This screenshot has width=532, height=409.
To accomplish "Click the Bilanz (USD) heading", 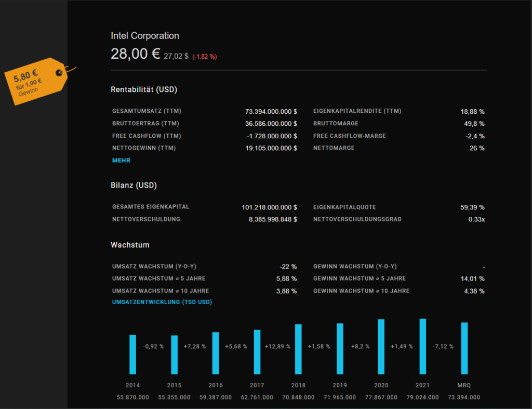I will coord(134,186).
